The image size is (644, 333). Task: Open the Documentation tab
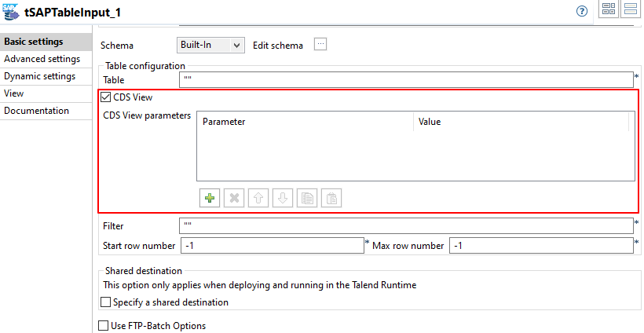click(x=37, y=111)
